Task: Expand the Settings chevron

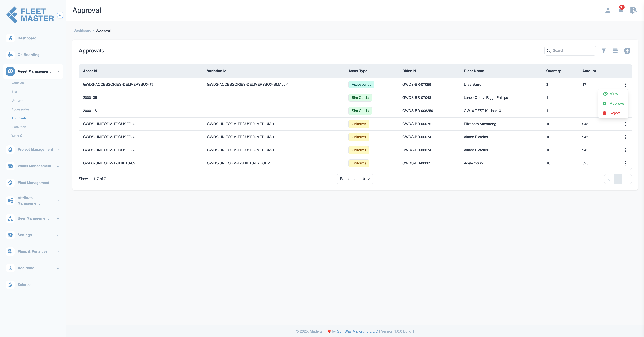Action: coord(58,235)
